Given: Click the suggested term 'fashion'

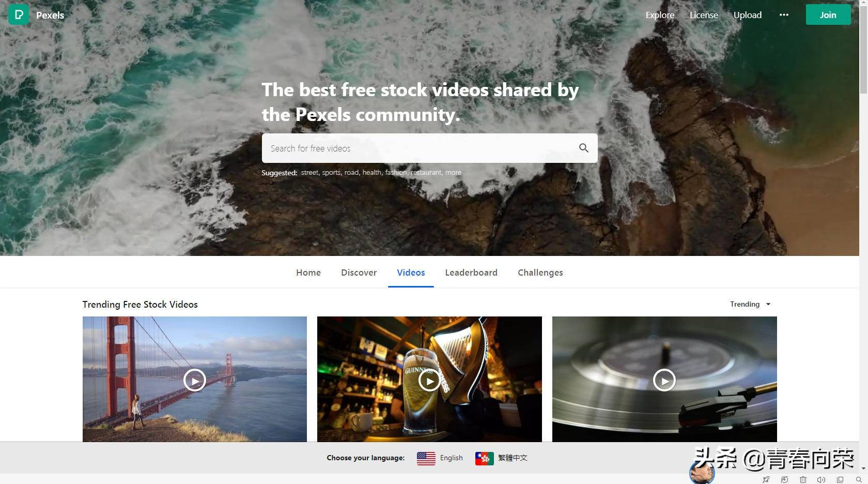Looking at the screenshot, I should 396,172.
